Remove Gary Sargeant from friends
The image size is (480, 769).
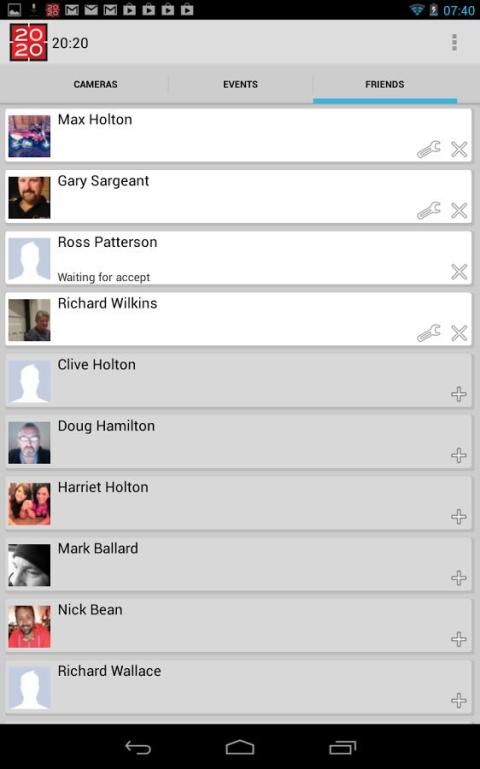459,210
